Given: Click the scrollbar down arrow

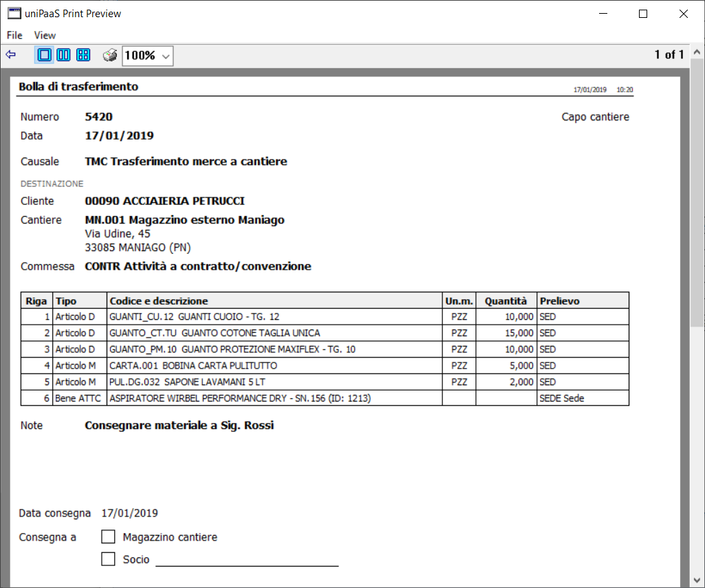Looking at the screenshot, I should tap(697, 580).
